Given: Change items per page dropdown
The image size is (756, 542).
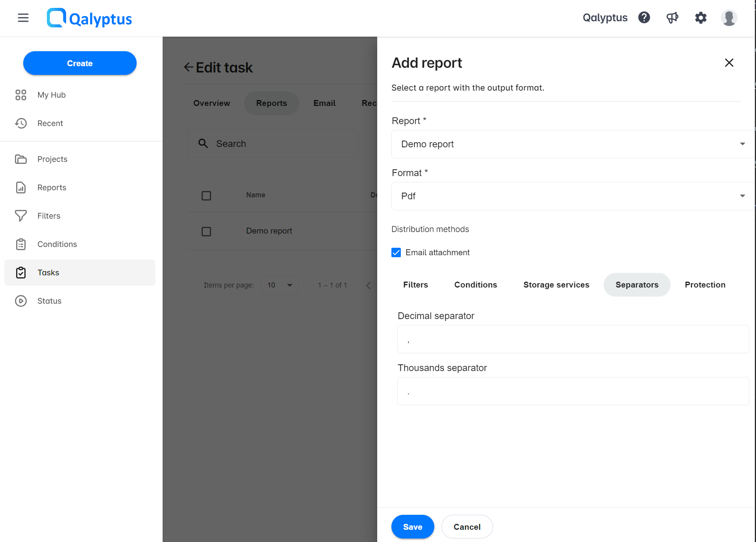Looking at the screenshot, I should pyautogui.click(x=280, y=285).
